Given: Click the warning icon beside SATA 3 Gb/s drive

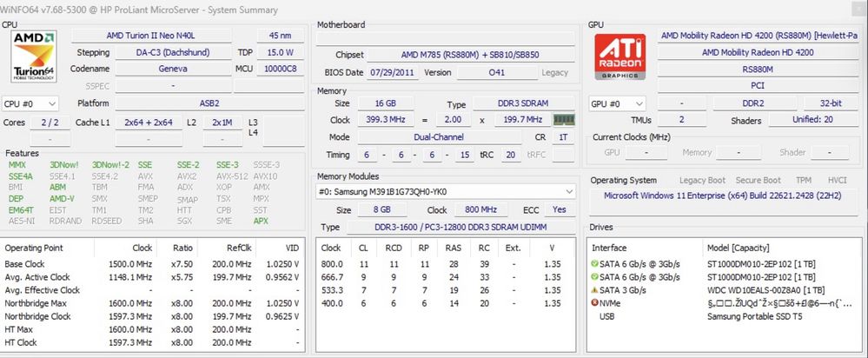Looking at the screenshot, I should (594, 290).
